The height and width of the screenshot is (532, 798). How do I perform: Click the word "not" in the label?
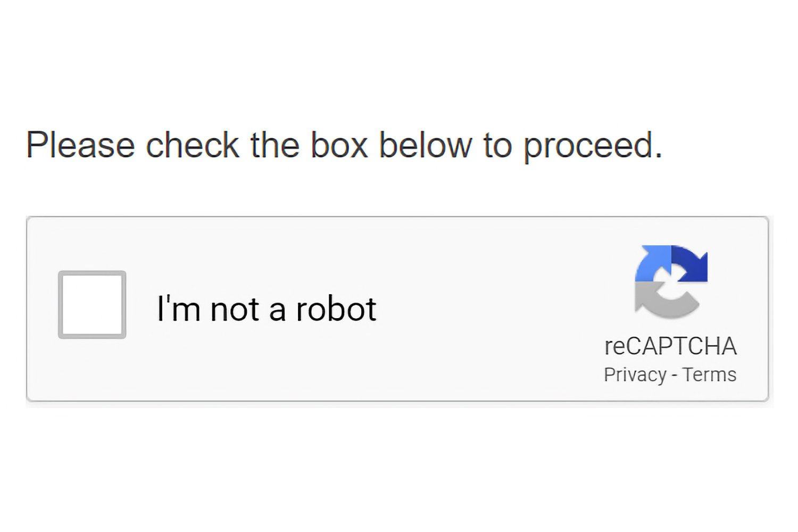[235, 309]
